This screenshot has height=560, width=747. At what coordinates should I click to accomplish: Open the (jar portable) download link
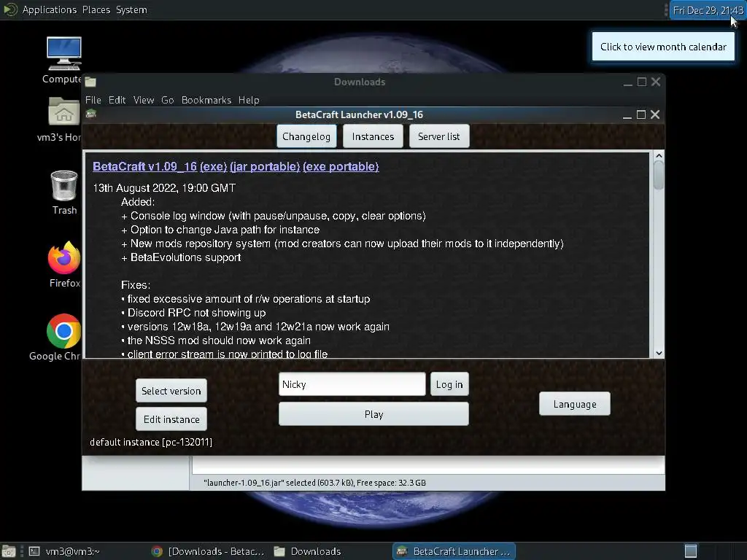tap(264, 167)
